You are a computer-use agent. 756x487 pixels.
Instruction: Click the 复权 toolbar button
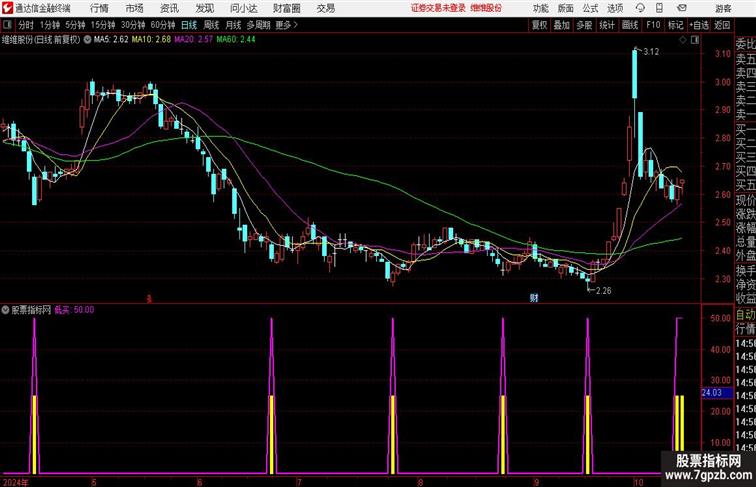point(539,25)
